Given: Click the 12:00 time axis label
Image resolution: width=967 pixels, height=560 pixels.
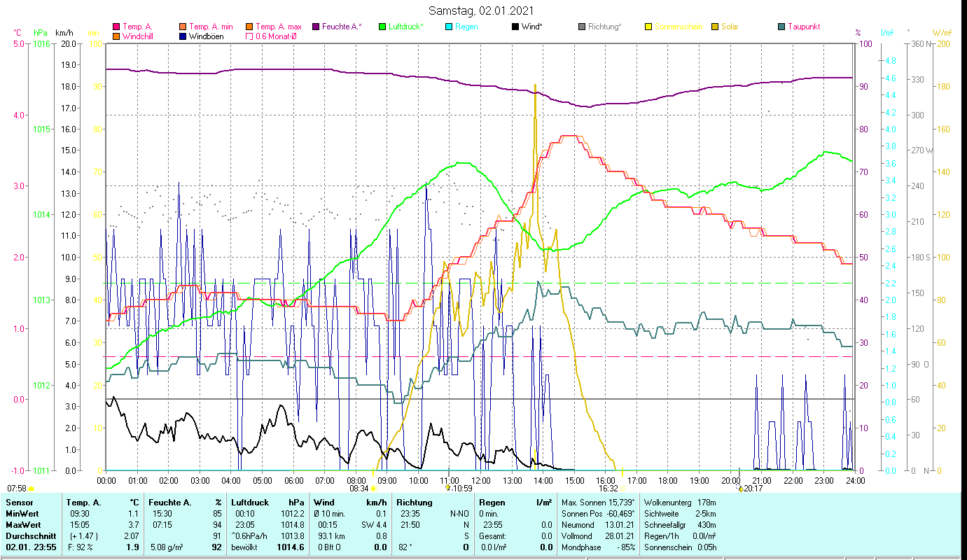Looking at the screenshot, I should (x=480, y=480).
